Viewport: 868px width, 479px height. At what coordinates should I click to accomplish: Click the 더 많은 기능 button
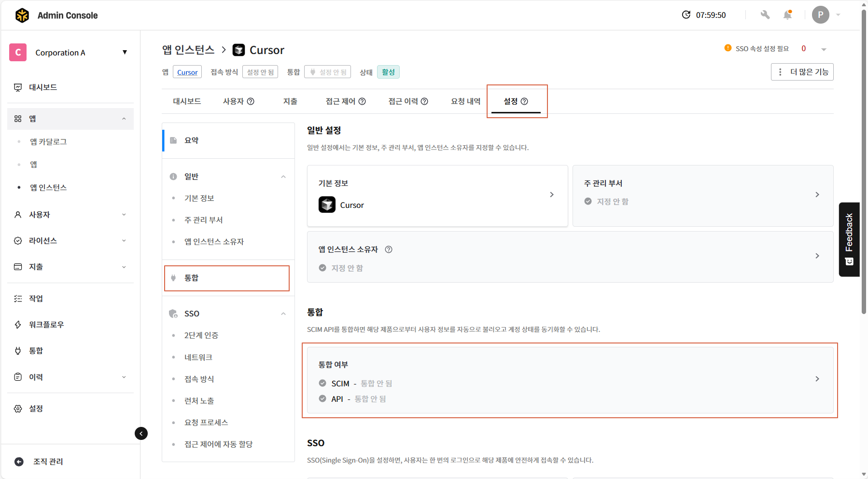pos(802,72)
